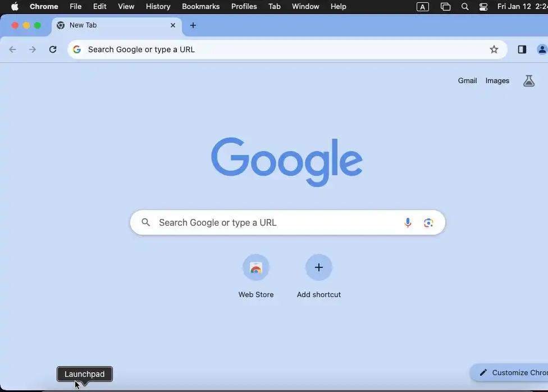
Task: Click the Web Store label
Action: tap(256, 295)
